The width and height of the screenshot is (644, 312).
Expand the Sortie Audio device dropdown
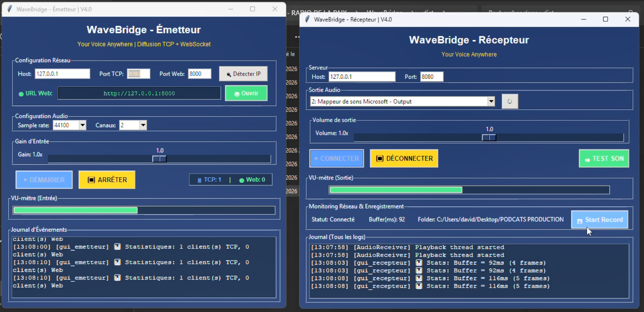coord(491,101)
